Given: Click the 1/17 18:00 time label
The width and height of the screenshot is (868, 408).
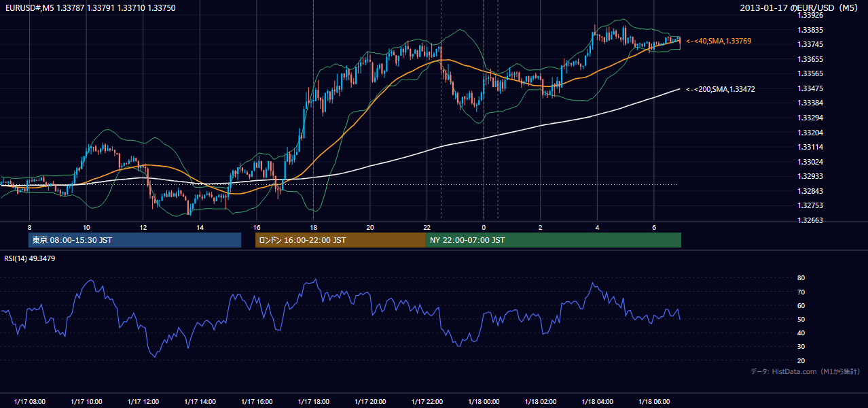Looking at the screenshot, I should click(313, 402).
